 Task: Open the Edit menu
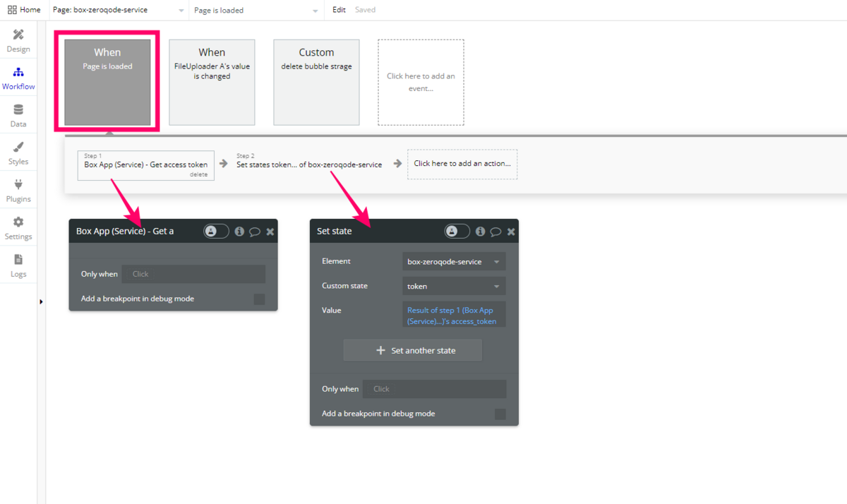tap(339, 10)
